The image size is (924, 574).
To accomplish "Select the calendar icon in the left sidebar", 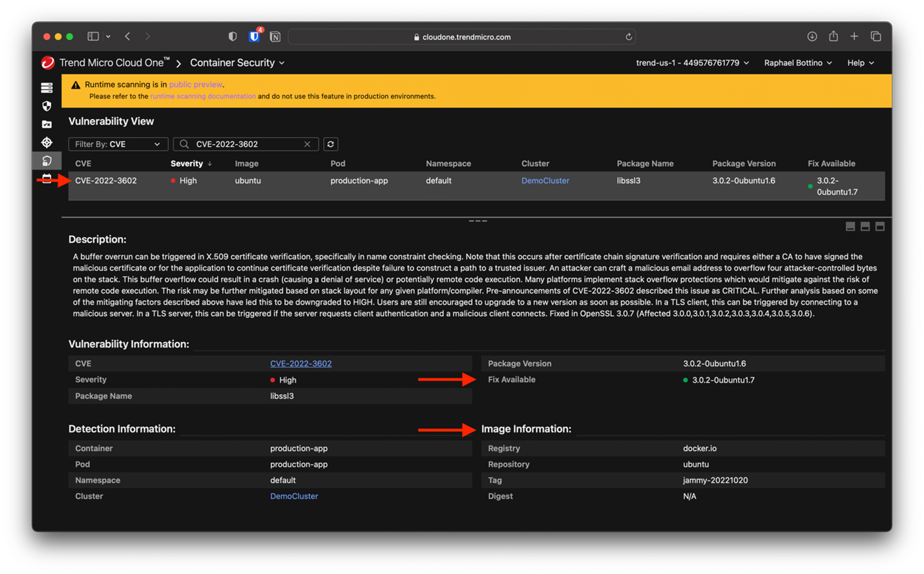I will pos(47,179).
